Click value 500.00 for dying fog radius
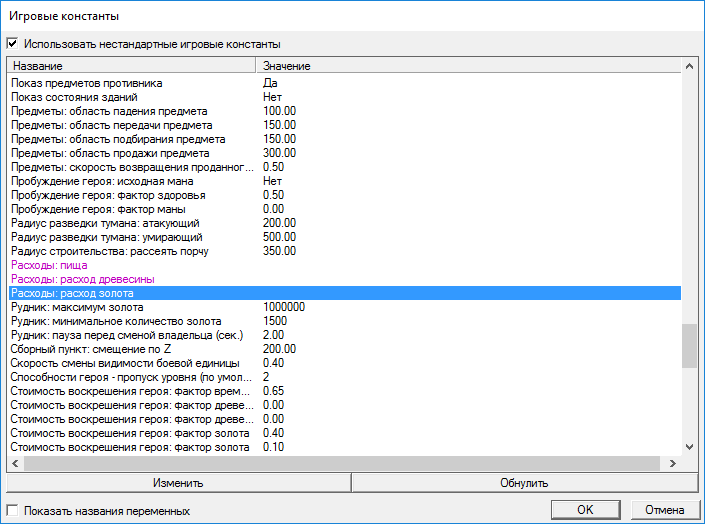Image resolution: width=705 pixels, height=524 pixels. click(279, 237)
